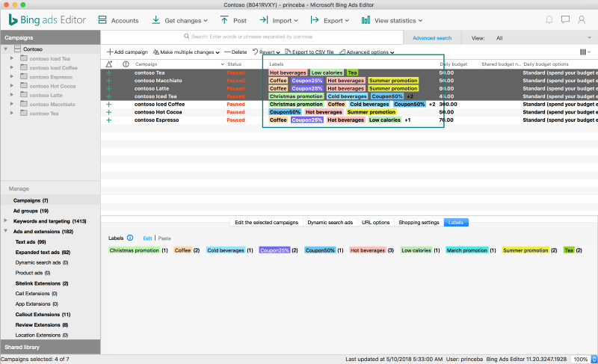
Task: Click Delete button in toolbar
Action: (x=235, y=52)
